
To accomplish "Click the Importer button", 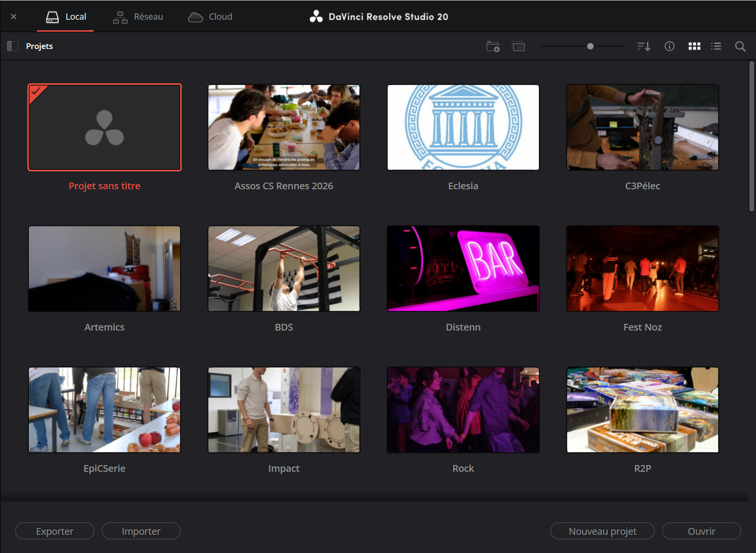I will point(141,531).
